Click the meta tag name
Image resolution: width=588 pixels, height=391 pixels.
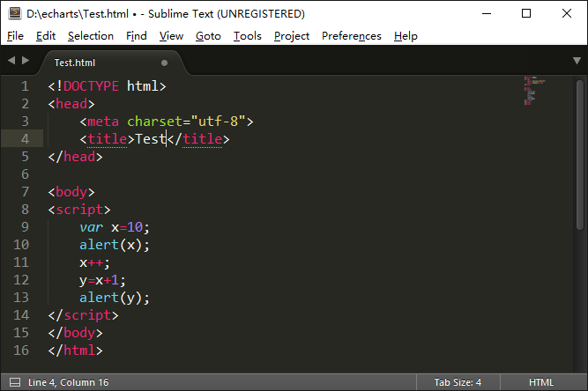click(x=103, y=122)
